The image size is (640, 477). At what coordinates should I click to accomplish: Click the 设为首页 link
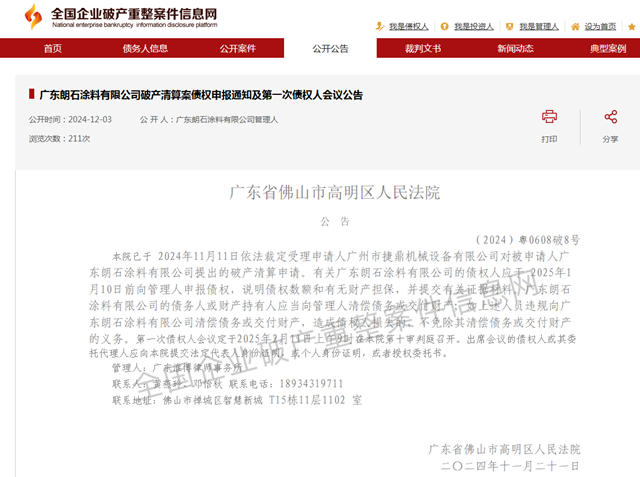point(600,27)
